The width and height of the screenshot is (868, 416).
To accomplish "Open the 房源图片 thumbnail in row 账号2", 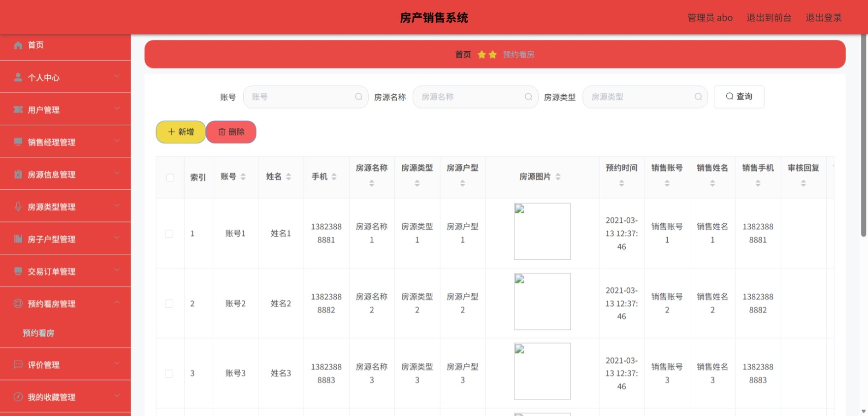I will tap(542, 302).
